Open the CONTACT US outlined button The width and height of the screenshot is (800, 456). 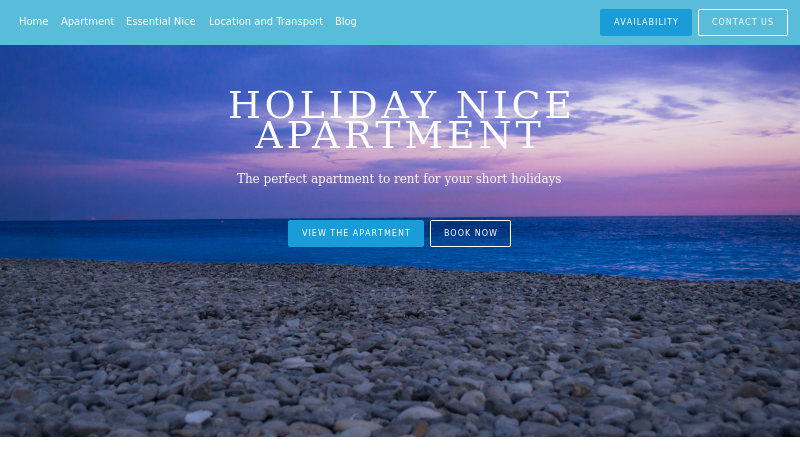click(x=742, y=22)
